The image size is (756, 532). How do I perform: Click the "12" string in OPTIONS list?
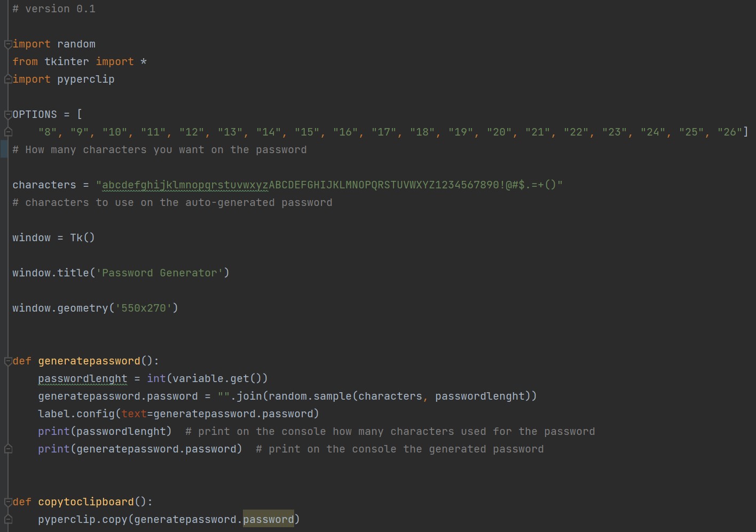tap(192, 132)
